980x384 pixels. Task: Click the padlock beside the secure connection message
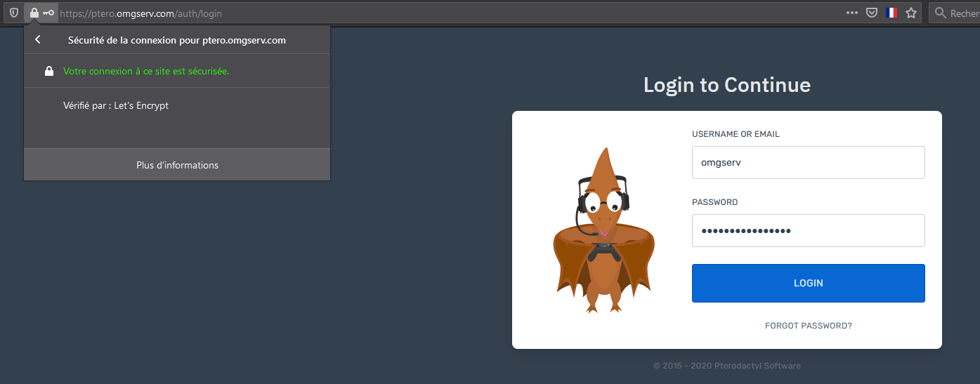coord(48,71)
